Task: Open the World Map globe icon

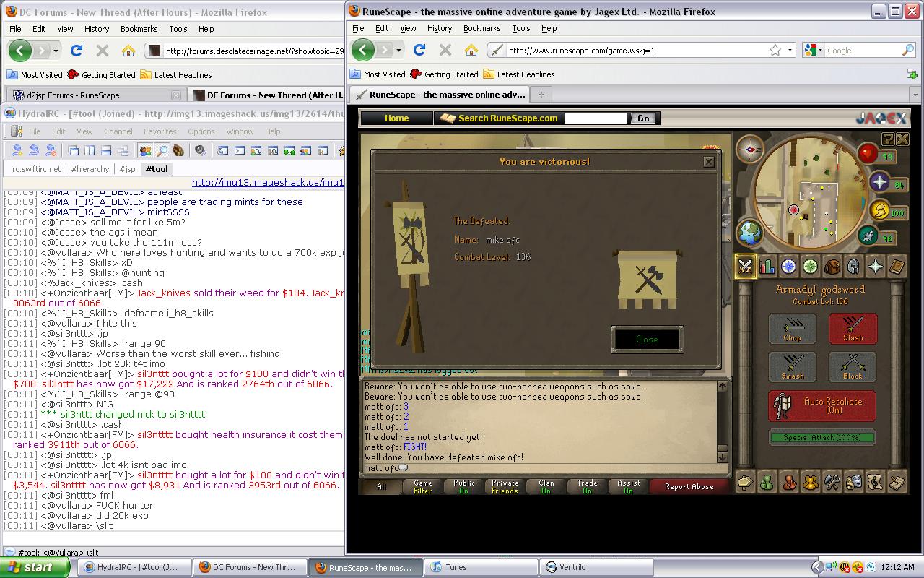Action: 750,233
